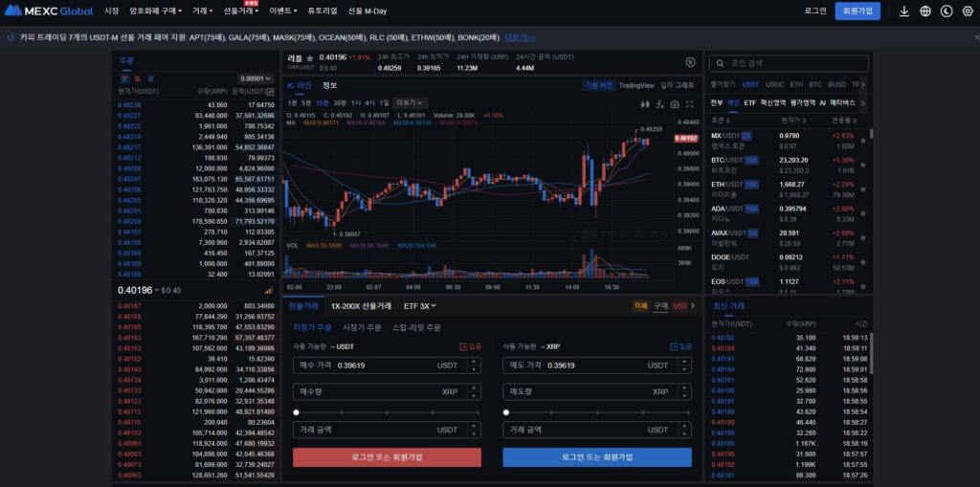
Task: Open the fx indicators icon
Action: [x=660, y=104]
